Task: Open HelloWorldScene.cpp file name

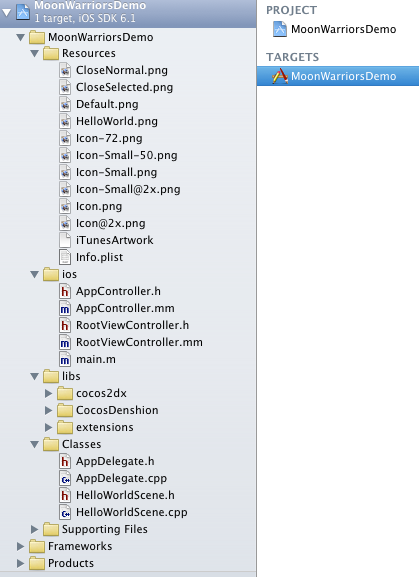Action: [132, 512]
